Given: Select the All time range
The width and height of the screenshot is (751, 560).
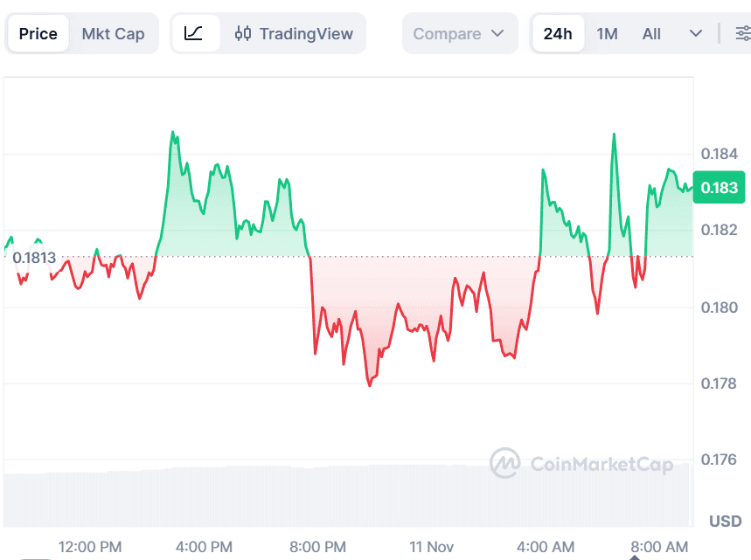Looking at the screenshot, I should coord(651,34).
